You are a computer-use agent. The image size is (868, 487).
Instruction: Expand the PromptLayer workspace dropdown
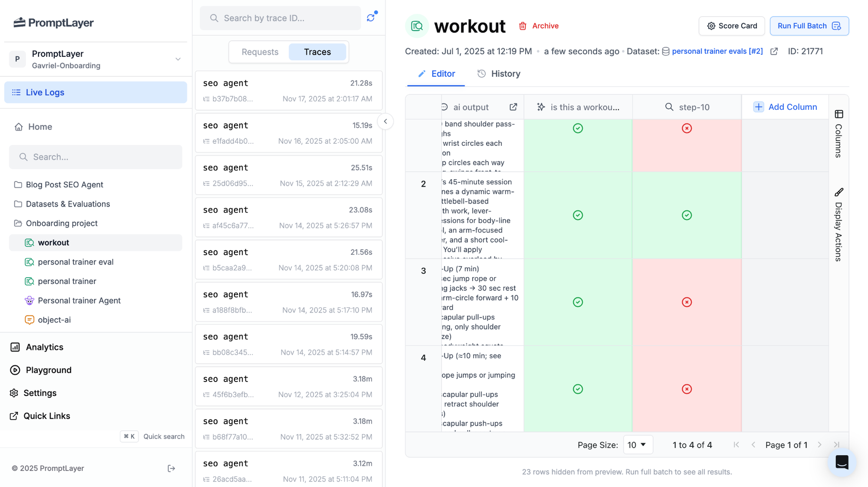click(178, 59)
